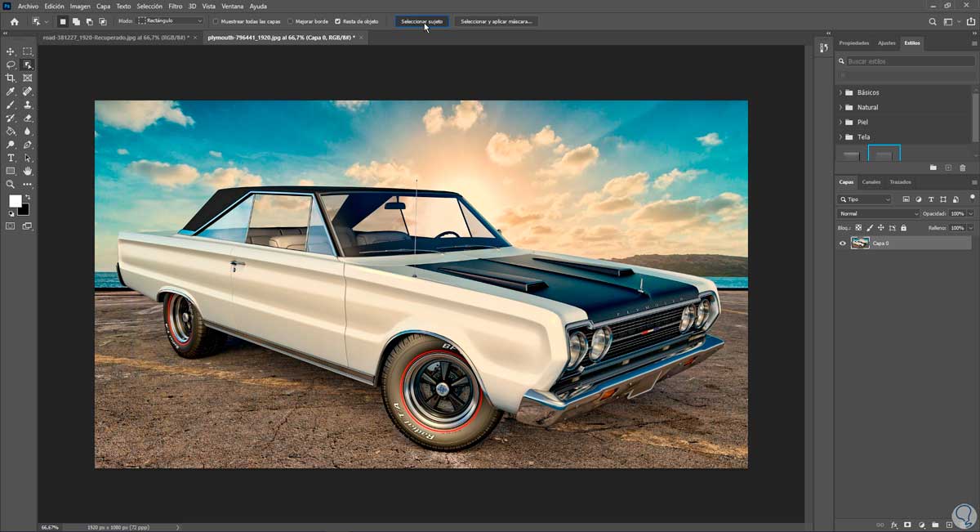980x532 pixels.
Task: Click Seleccionar y aplicar máscara button
Action: tap(497, 21)
